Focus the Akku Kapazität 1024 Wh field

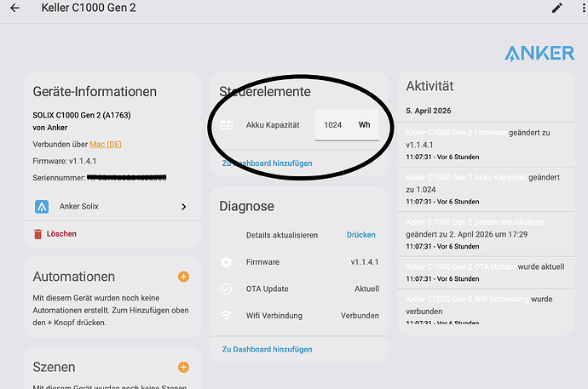[x=347, y=125]
